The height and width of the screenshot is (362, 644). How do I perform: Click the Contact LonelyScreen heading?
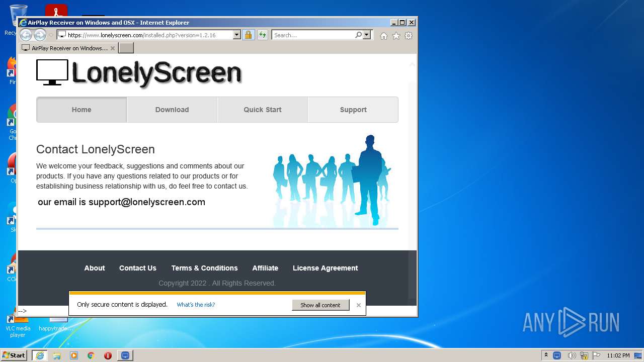pyautogui.click(x=96, y=149)
